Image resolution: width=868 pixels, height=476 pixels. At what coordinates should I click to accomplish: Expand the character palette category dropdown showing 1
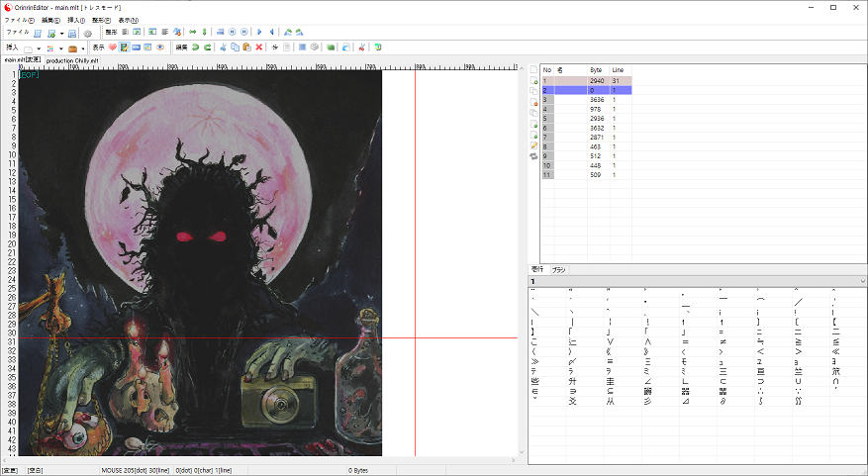tap(862, 281)
